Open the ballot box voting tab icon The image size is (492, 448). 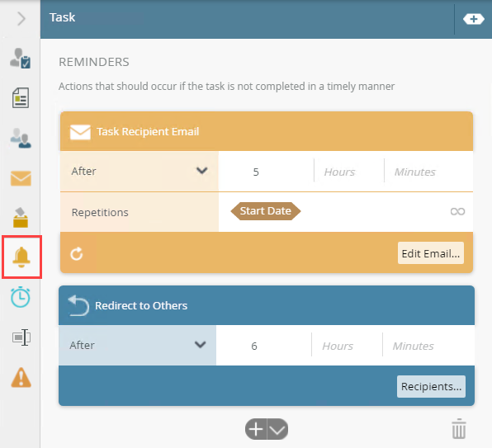pos(21,217)
